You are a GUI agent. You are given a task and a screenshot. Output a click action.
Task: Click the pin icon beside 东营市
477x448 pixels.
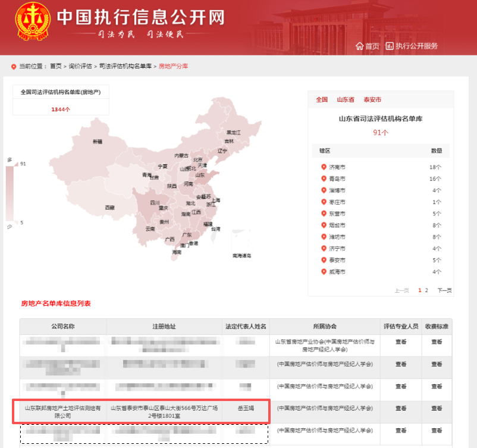pyautogui.click(x=324, y=214)
